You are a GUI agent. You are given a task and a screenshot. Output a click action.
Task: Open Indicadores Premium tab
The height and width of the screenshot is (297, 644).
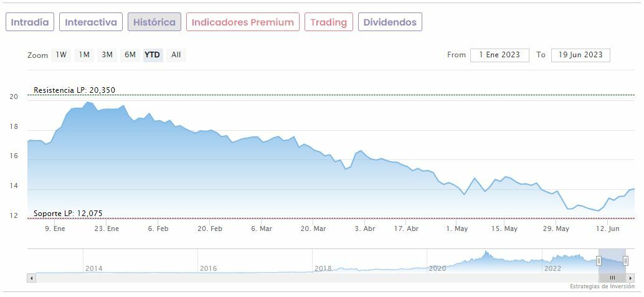pos(242,22)
